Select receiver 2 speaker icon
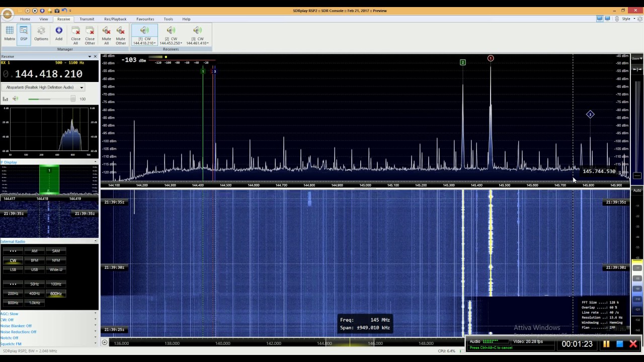Image resolution: width=644 pixels, height=362 pixels. [171, 31]
